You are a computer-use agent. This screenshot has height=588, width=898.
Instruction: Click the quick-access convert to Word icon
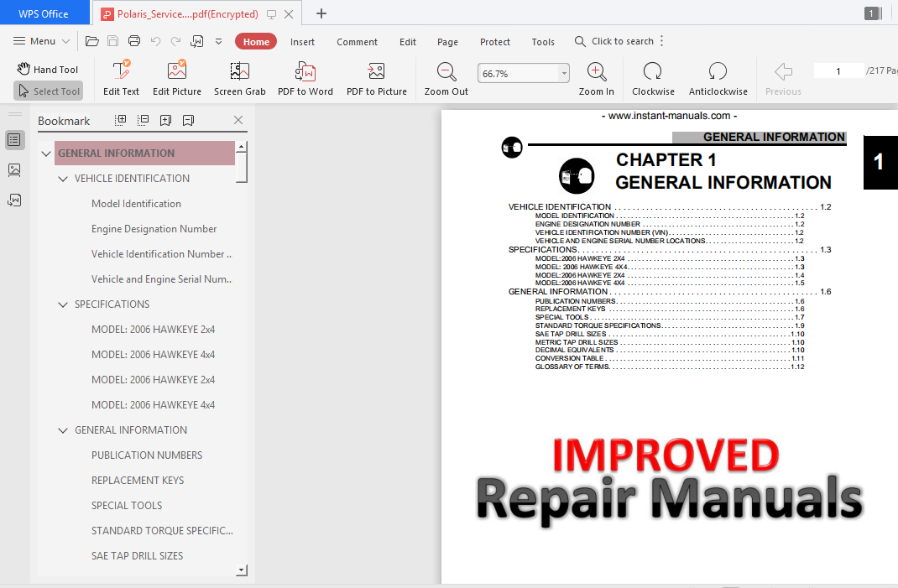point(197,41)
